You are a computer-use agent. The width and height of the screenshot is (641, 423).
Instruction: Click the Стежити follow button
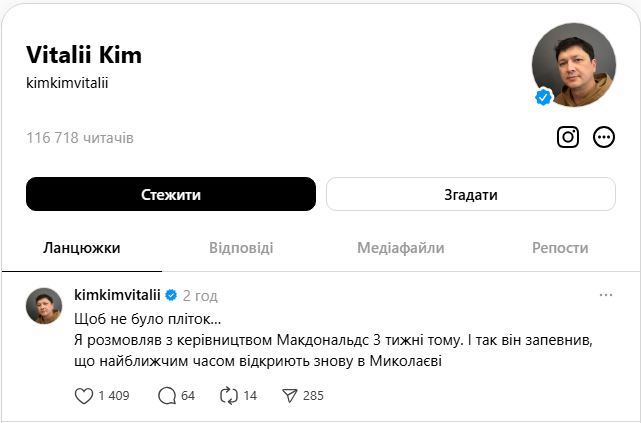click(x=171, y=194)
